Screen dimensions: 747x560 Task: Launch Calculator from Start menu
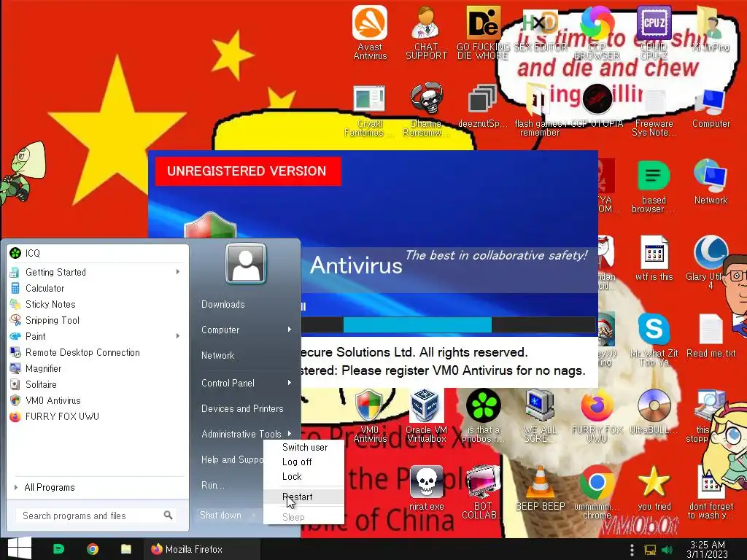(96, 288)
